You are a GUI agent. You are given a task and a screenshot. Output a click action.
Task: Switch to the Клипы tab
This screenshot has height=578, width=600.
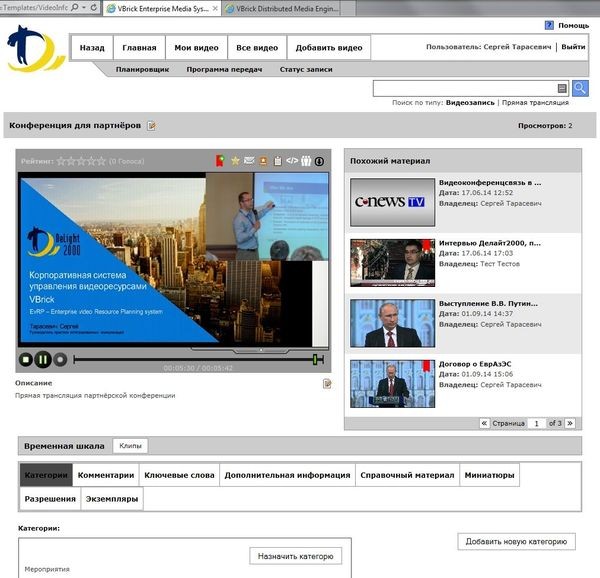[130, 446]
